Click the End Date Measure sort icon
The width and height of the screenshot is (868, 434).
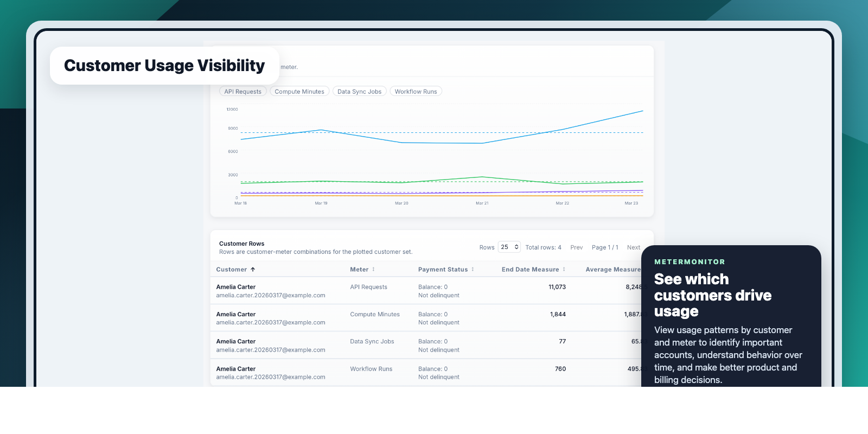[564, 270]
